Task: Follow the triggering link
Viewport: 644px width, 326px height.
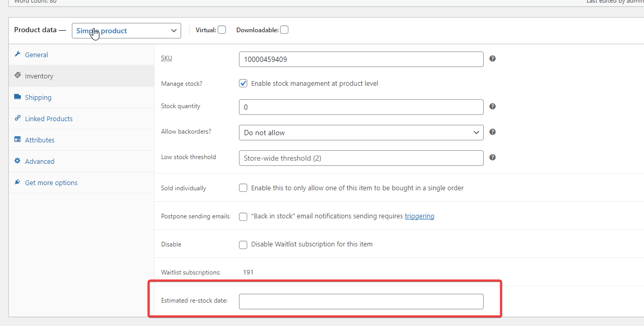Action: (419, 216)
